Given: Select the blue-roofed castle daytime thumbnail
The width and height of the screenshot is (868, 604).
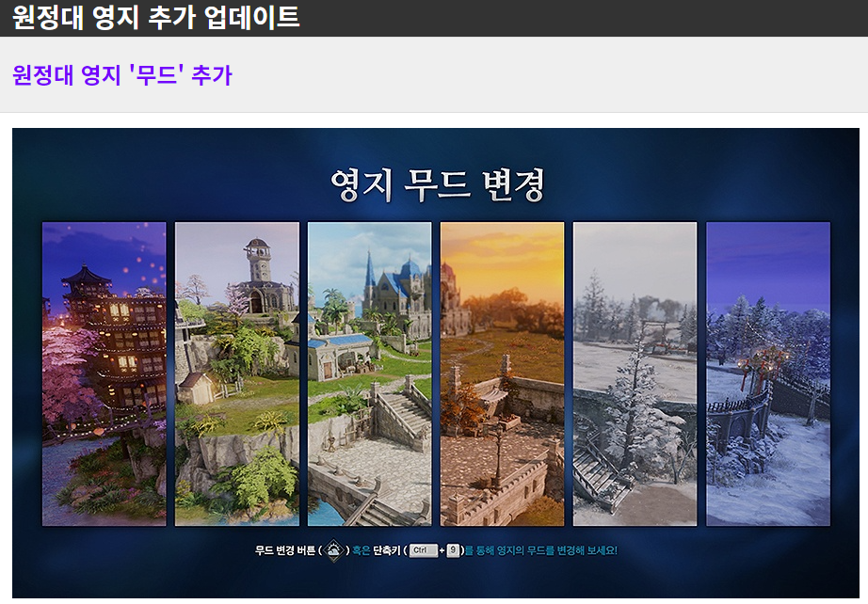Looking at the screenshot, I should click(369, 374).
